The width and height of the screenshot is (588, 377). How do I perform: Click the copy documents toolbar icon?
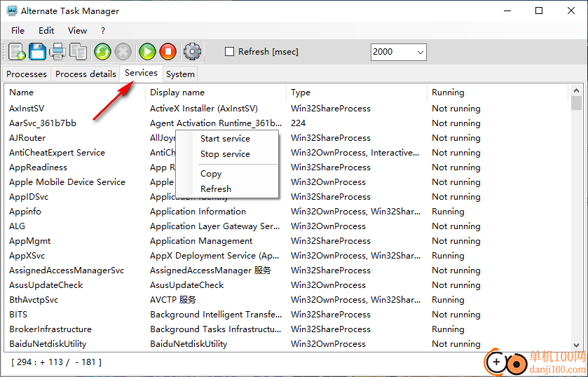pos(78,52)
